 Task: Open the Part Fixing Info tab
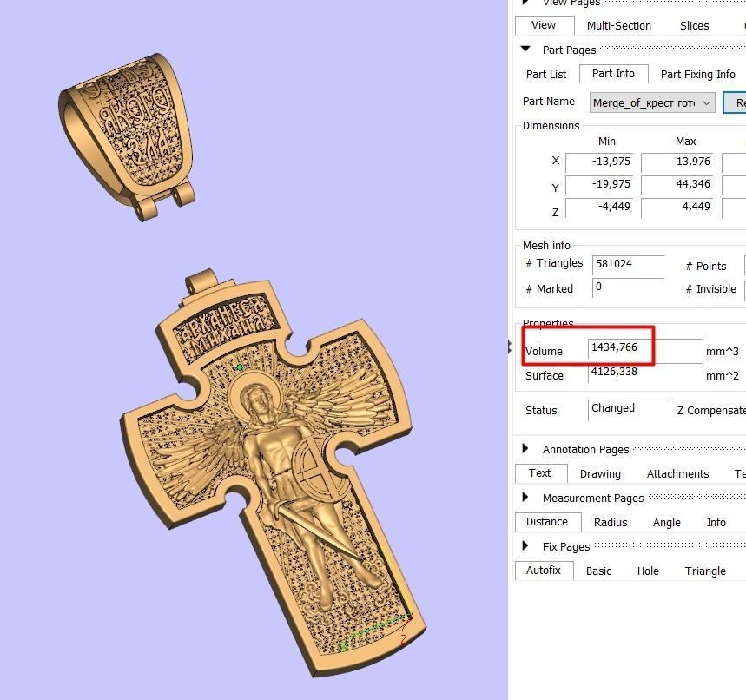pos(698,75)
